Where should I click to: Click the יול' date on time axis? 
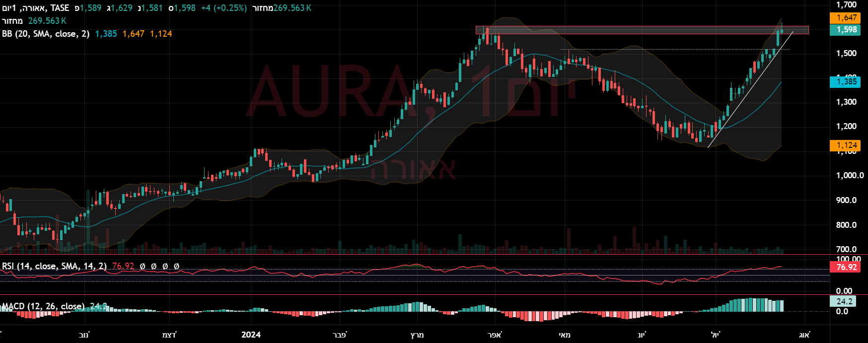tap(716, 335)
